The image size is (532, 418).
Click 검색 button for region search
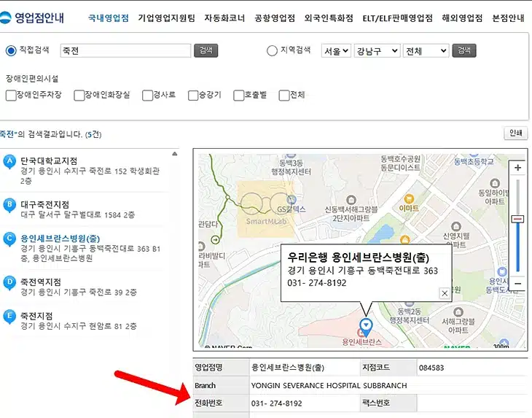[464, 50]
